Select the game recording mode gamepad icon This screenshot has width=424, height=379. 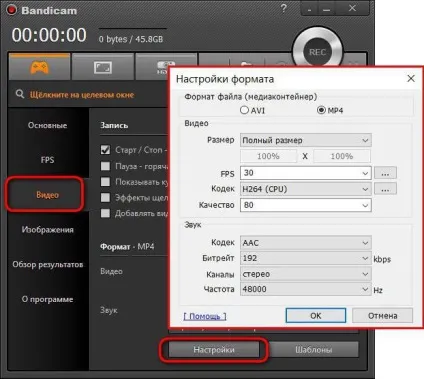click(x=39, y=67)
